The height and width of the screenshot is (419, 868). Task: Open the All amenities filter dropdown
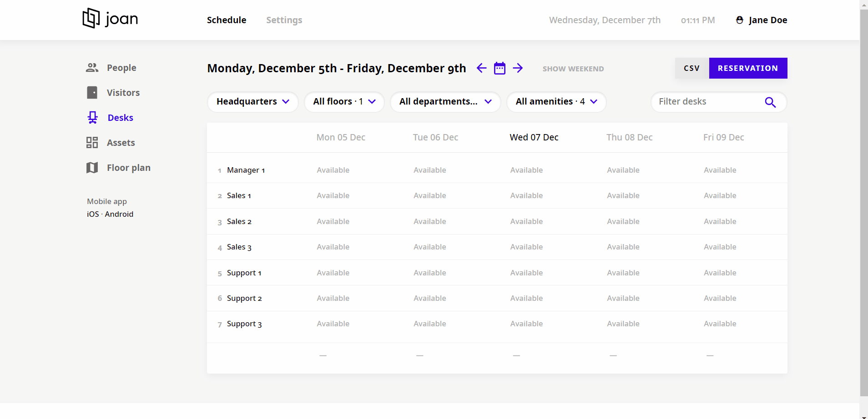[556, 102]
